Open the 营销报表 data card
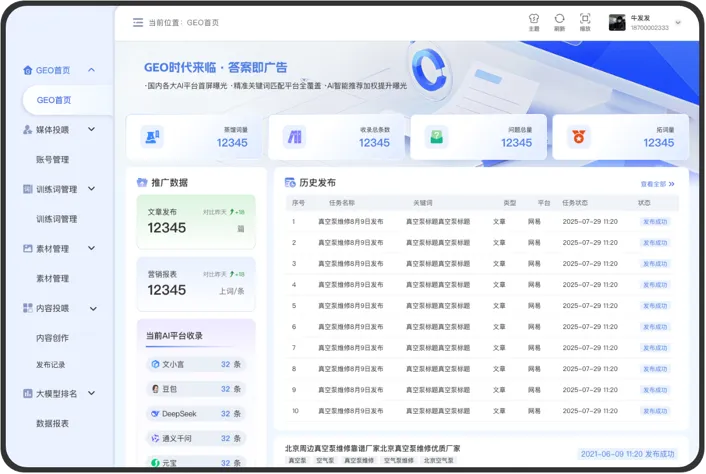Image resolution: width=706 pixels, height=474 pixels. coord(196,284)
